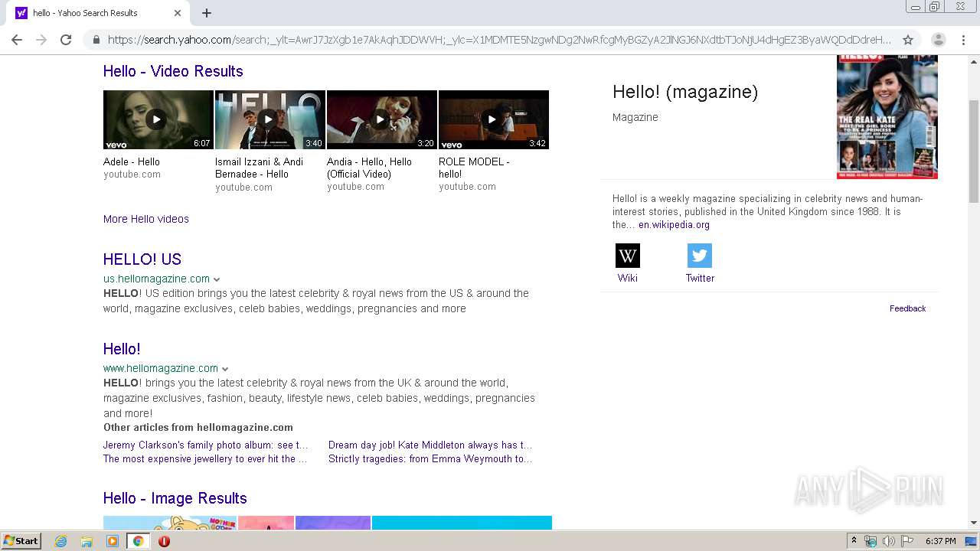
Task: Click the Wikipedia W icon
Action: click(x=628, y=256)
